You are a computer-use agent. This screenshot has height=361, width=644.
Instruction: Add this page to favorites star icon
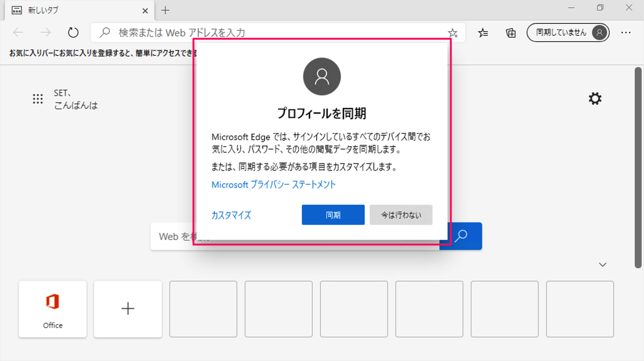[453, 33]
